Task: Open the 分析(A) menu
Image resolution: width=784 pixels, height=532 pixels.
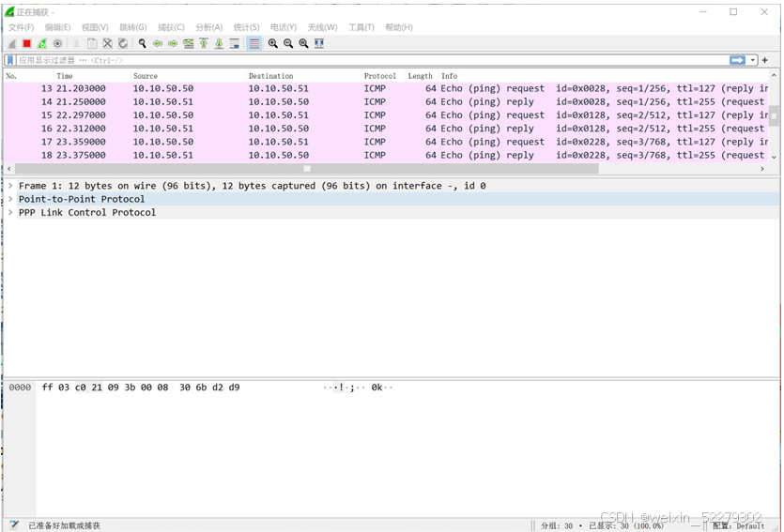Action: click(x=209, y=27)
